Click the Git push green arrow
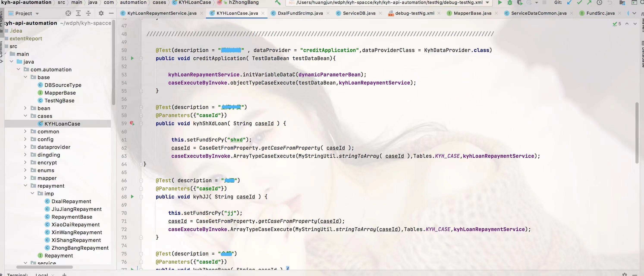 589,3
